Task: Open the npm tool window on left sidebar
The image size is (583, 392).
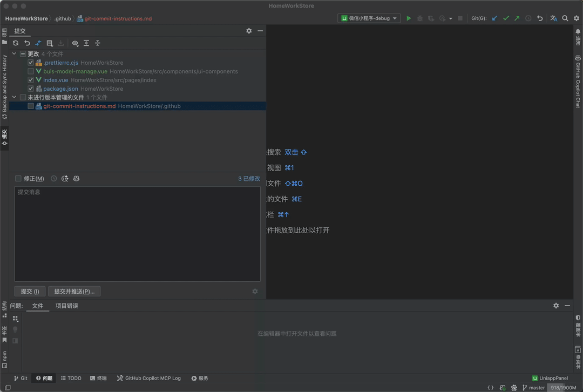Action: tap(4, 359)
